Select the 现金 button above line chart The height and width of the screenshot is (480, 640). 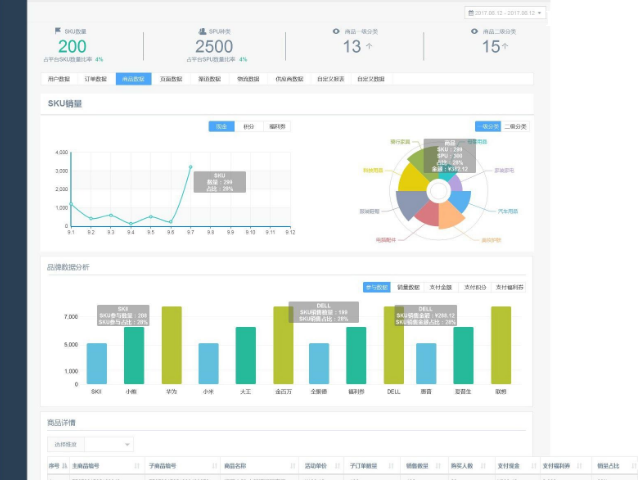pos(220,127)
